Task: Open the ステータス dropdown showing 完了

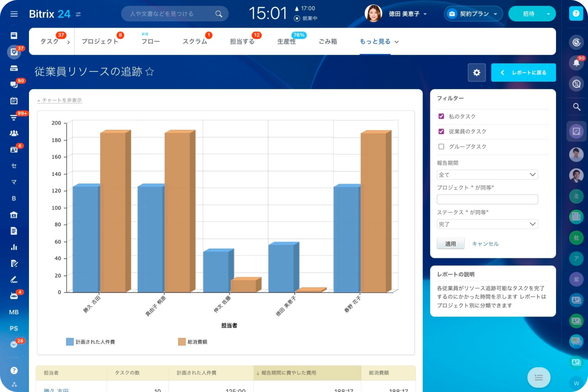Action: point(487,224)
